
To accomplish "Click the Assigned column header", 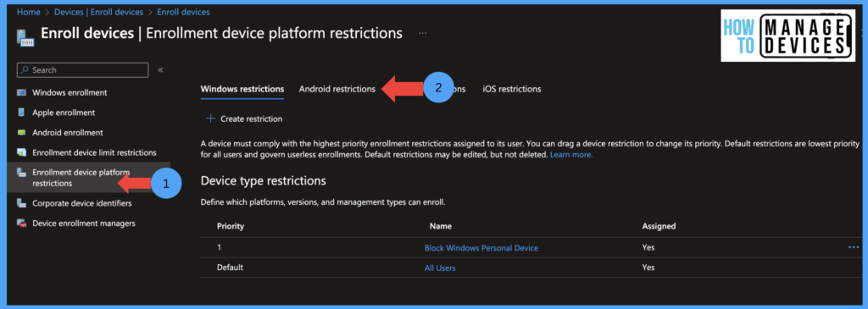I will [659, 226].
